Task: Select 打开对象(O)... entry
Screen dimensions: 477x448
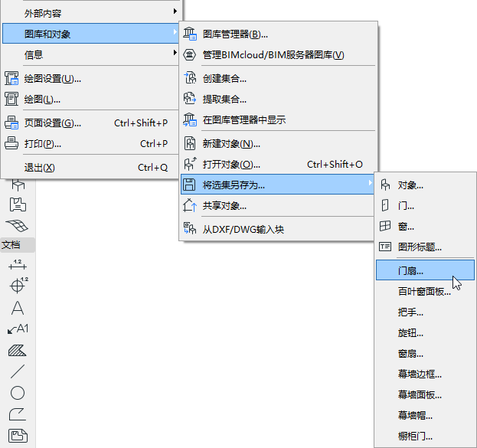Action: click(x=278, y=165)
